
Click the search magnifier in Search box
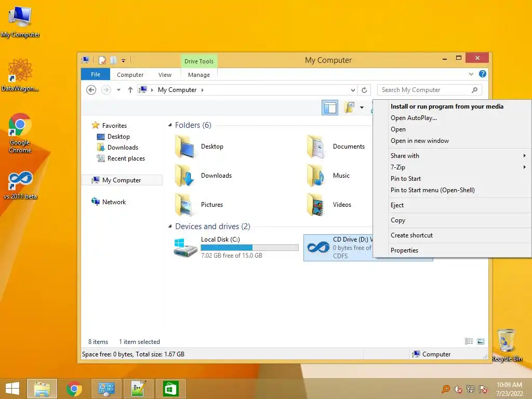[x=475, y=90]
